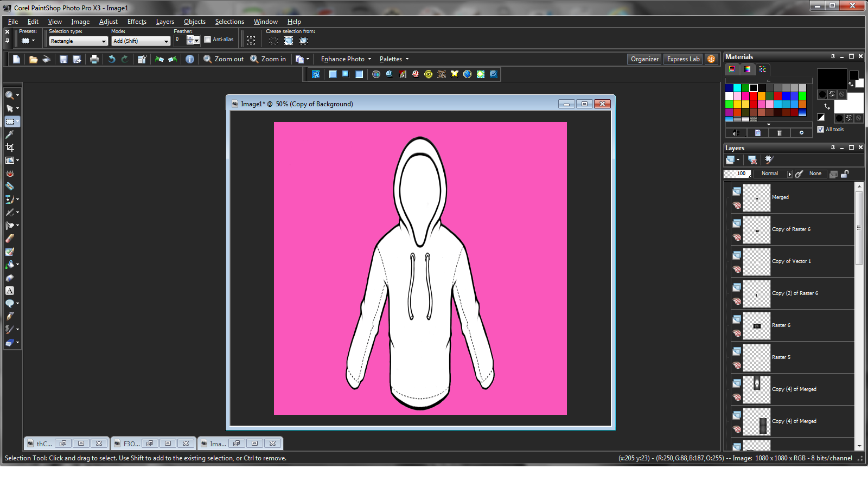
Task: Click the Open folder icon
Action: point(33,59)
